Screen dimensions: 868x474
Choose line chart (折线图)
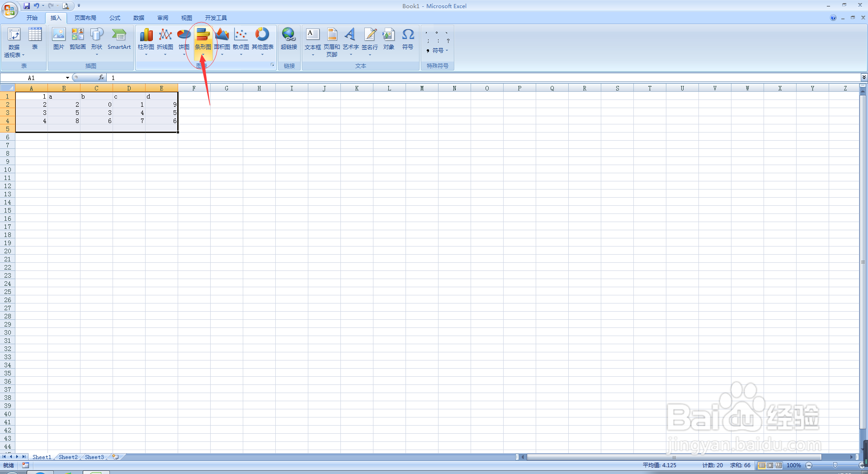165,42
